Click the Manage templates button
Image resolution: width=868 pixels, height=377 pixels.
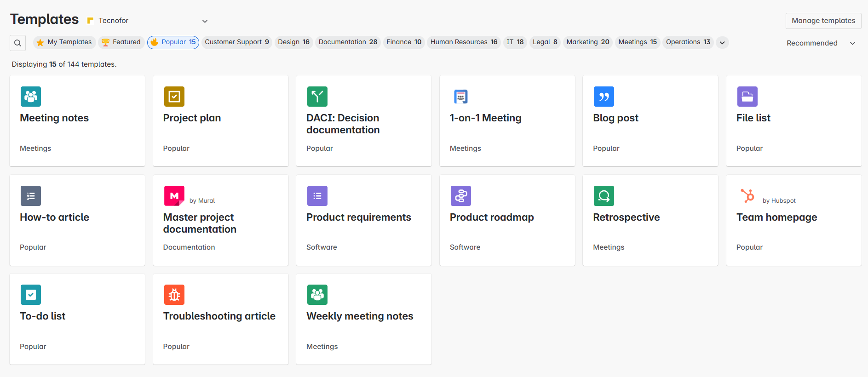pyautogui.click(x=823, y=21)
